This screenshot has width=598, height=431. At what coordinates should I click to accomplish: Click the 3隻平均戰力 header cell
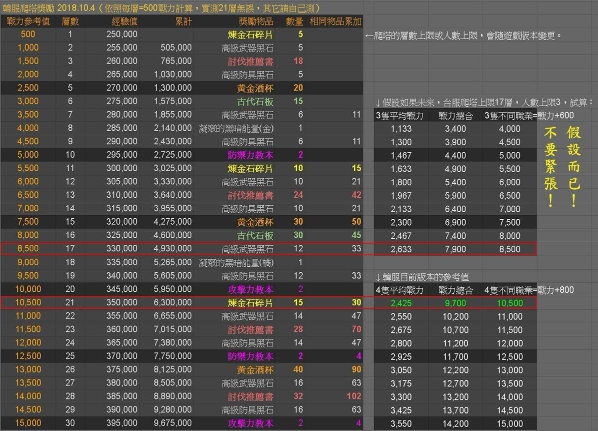399,116
